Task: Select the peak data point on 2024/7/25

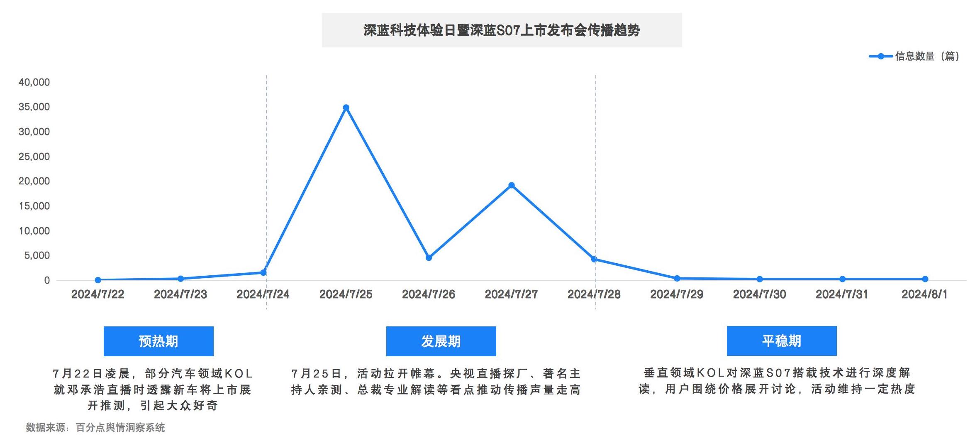Action: 346,108
